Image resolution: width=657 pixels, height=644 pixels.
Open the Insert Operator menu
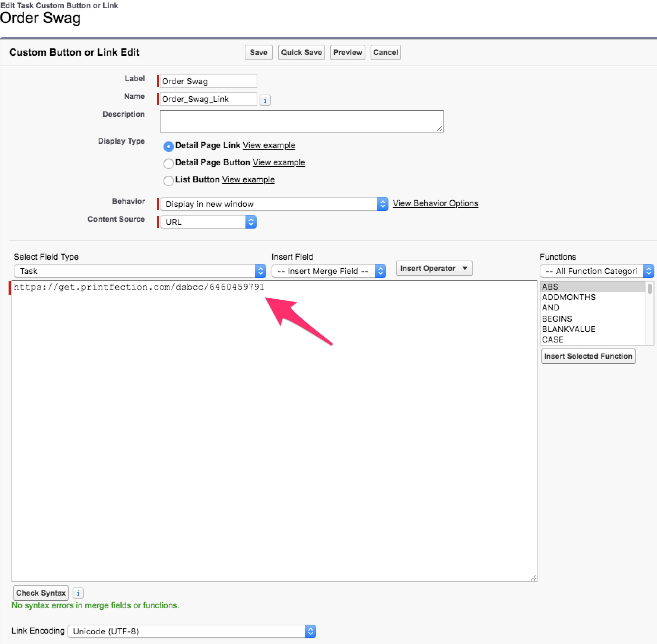[434, 268]
